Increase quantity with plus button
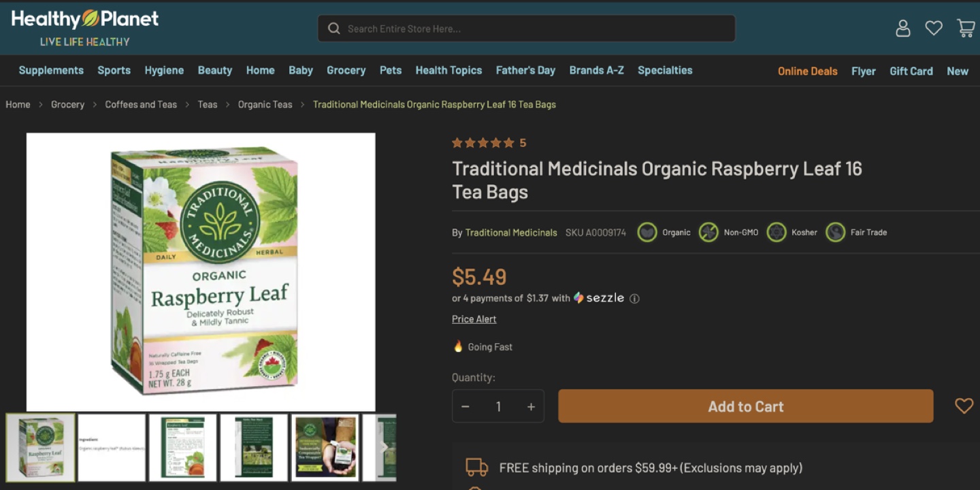The image size is (980, 490). click(531, 406)
